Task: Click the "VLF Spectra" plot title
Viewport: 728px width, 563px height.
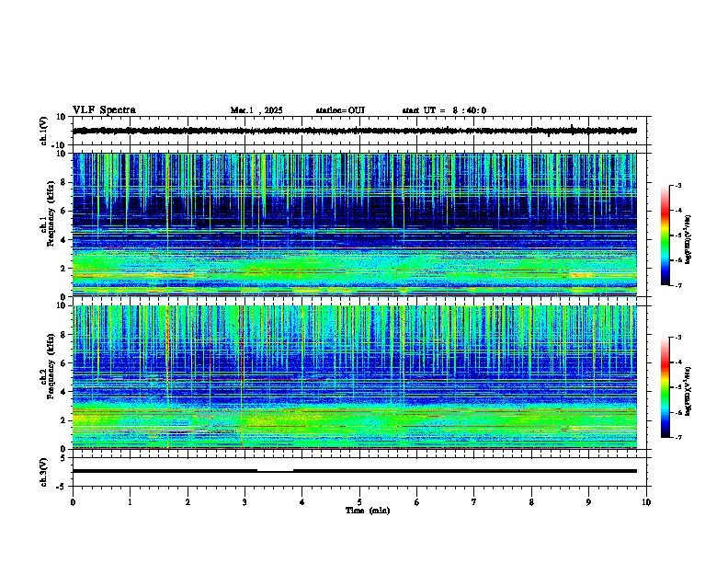Action: click(104, 110)
